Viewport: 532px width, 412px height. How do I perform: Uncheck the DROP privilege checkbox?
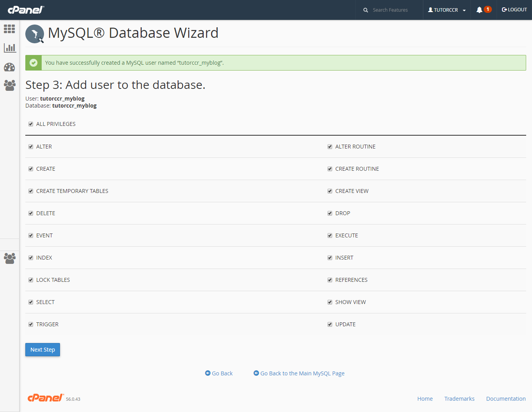pyautogui.click(x=330, y=213)
